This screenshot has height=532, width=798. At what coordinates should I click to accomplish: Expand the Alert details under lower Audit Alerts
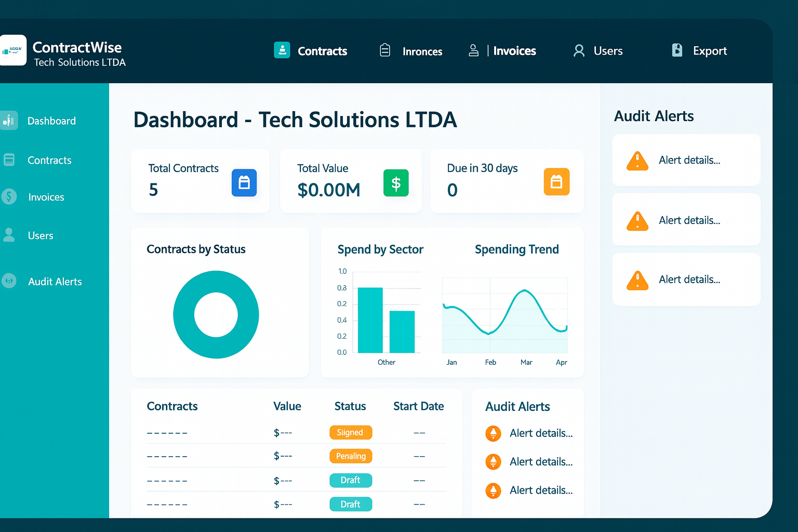[540, 433]
